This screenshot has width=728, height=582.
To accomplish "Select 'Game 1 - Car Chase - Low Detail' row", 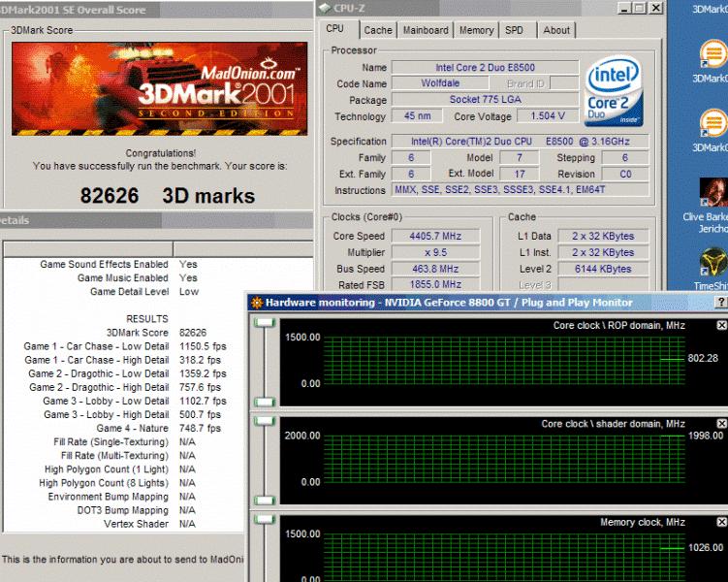I will coord(125,346).
